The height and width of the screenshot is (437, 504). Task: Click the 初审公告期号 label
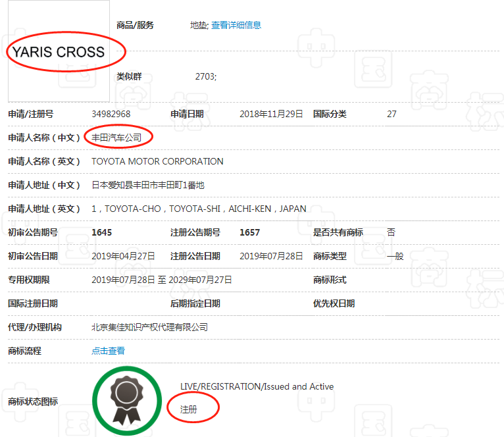click(33, 232)
